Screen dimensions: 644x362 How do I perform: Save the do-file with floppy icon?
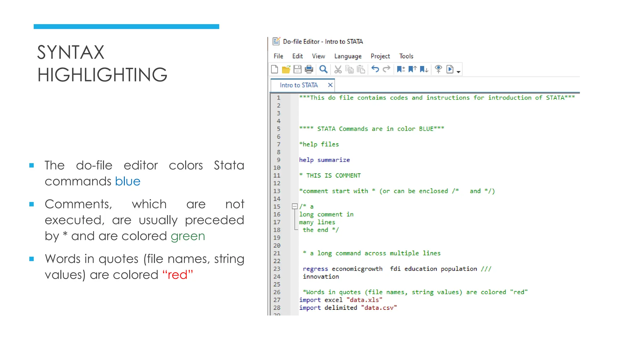click(x=297, y=69)
